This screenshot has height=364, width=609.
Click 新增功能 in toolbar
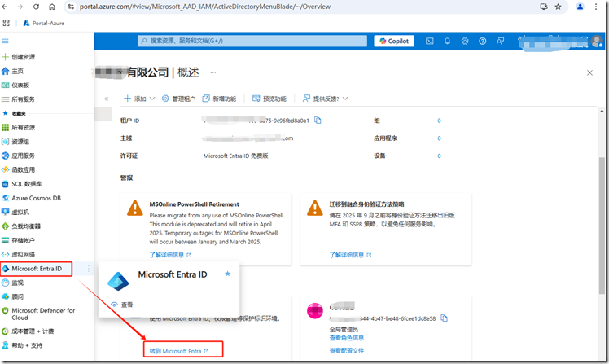(219, 99)
